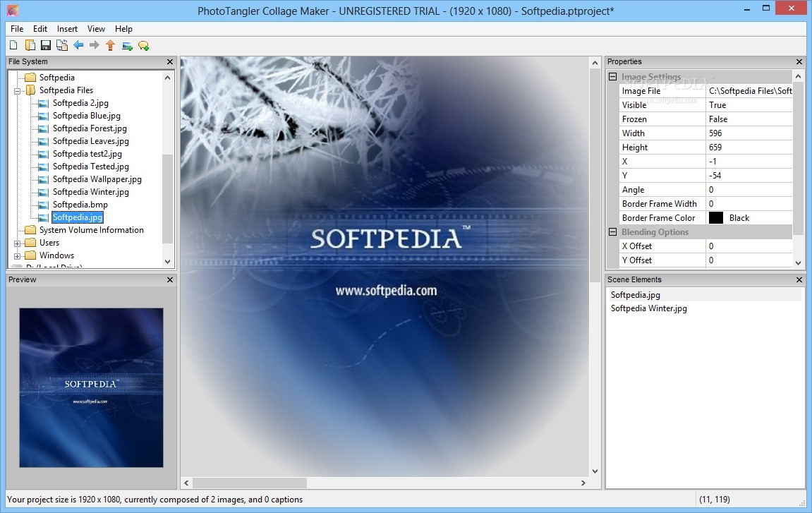Click the image icon beside Softpedia Blue.jpg
Image resolution: width=812 pixels, height=513 pixels.
coord(44,116)
